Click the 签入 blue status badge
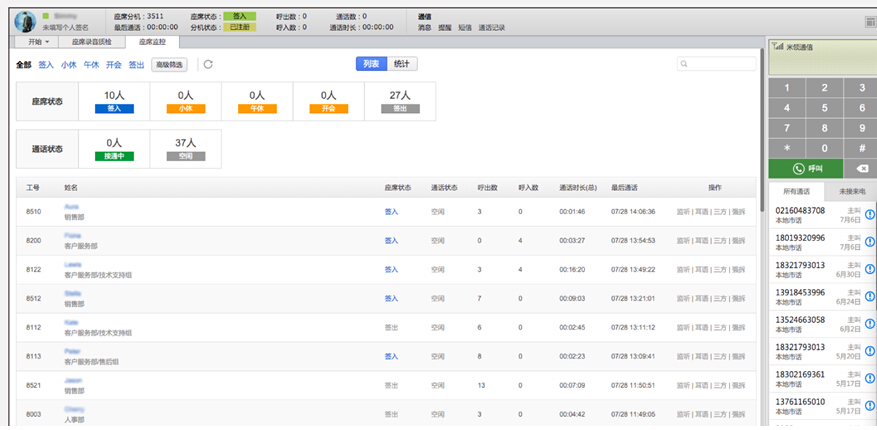877x430 pixels. (x=114, y=107)
